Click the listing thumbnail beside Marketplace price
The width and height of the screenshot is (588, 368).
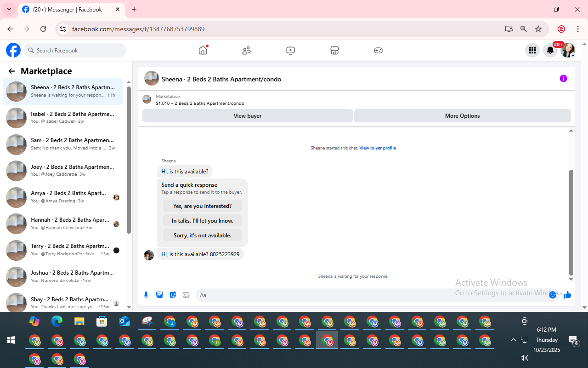click(x=147, y=99)
